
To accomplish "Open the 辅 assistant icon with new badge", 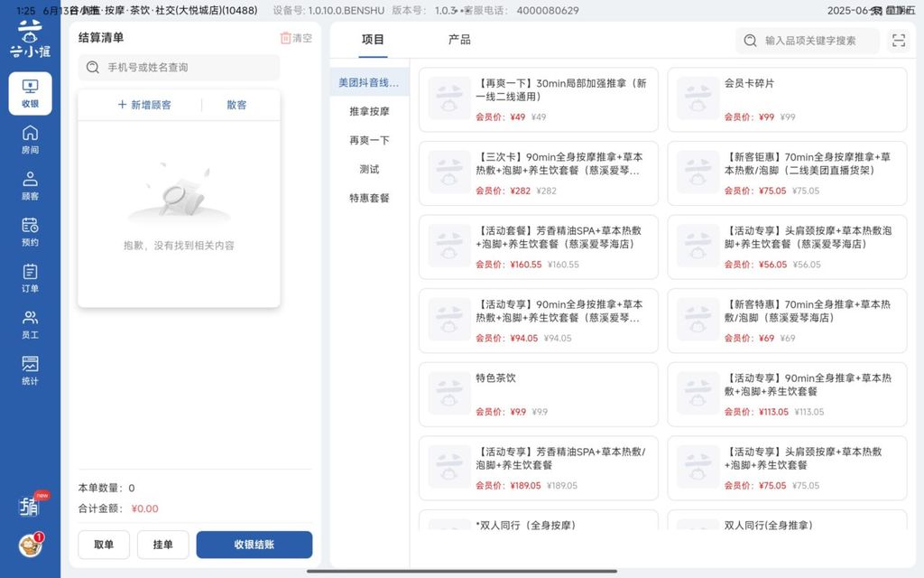I will tap(30, 506).
